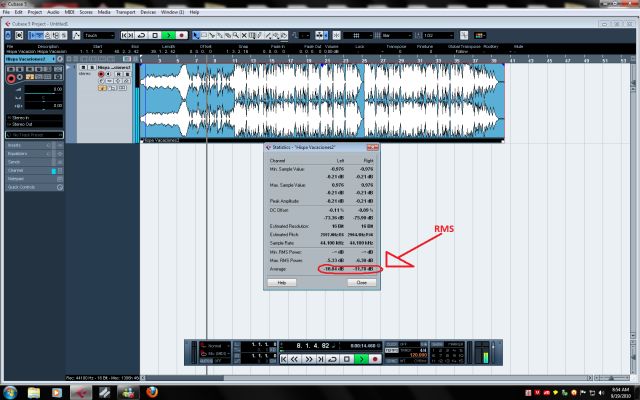The height and width of the screenshot is (400, 640).
Task: Click toolbar Record button
Action: click(182, 36)
